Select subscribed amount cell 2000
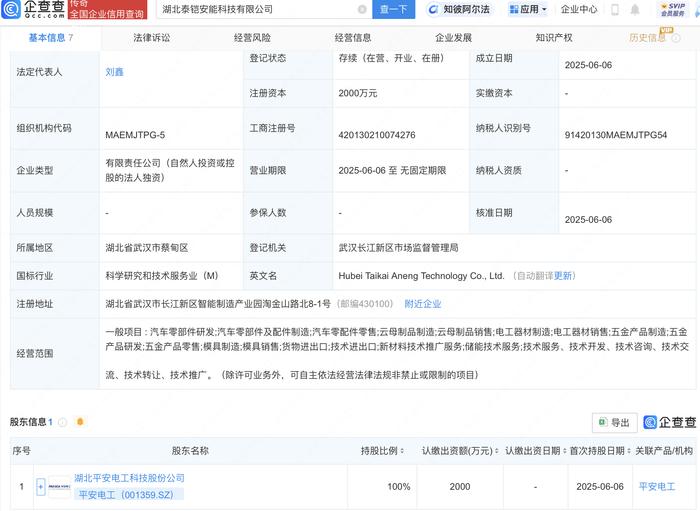Image resolution: width=700 pixels, height=511 pixels. point(460,486)
